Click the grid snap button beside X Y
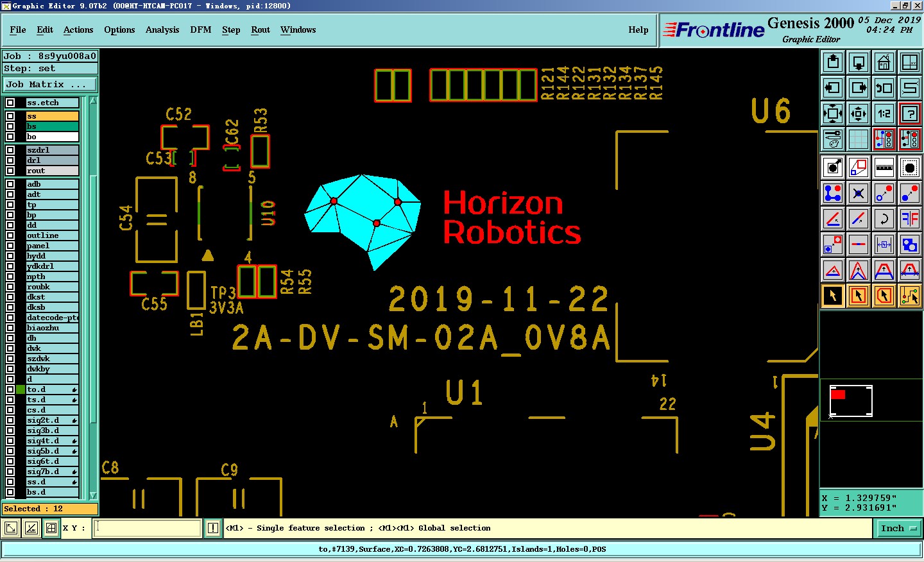The height and width of the screenshot is (562, 924). pyautogui.click(x=51, y=529)
